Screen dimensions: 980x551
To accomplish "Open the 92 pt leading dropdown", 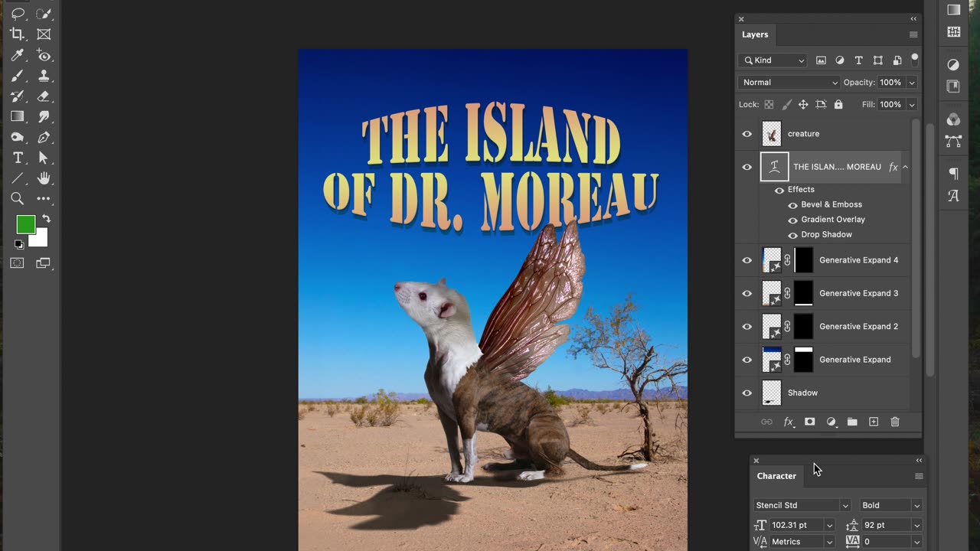I will click(916, 525).
